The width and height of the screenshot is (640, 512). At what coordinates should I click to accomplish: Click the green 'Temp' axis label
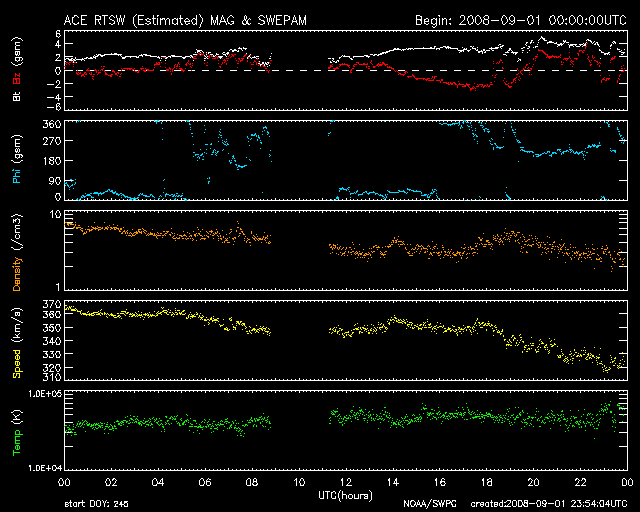click(x=17, y=443)
